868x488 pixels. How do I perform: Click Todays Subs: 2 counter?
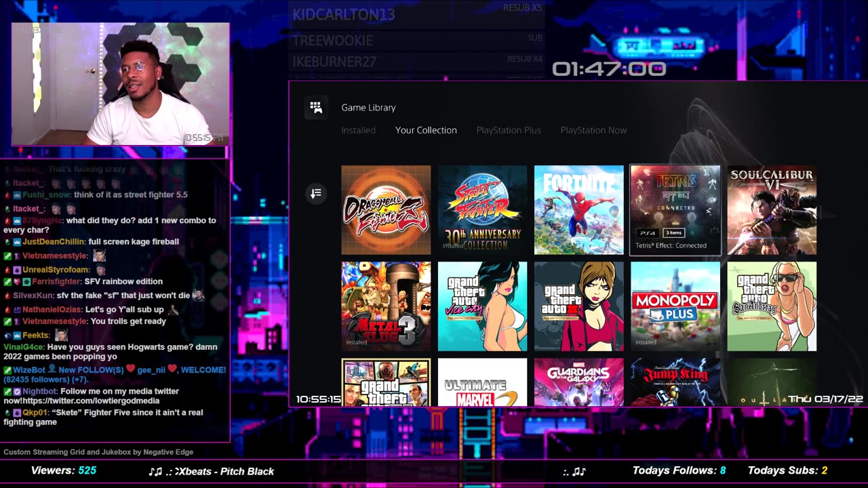(787, 470)
